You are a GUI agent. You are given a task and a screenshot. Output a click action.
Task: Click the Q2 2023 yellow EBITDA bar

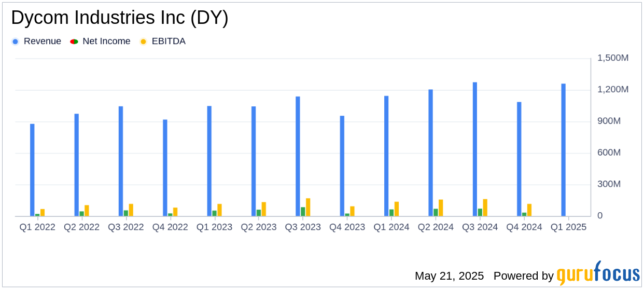264,209
